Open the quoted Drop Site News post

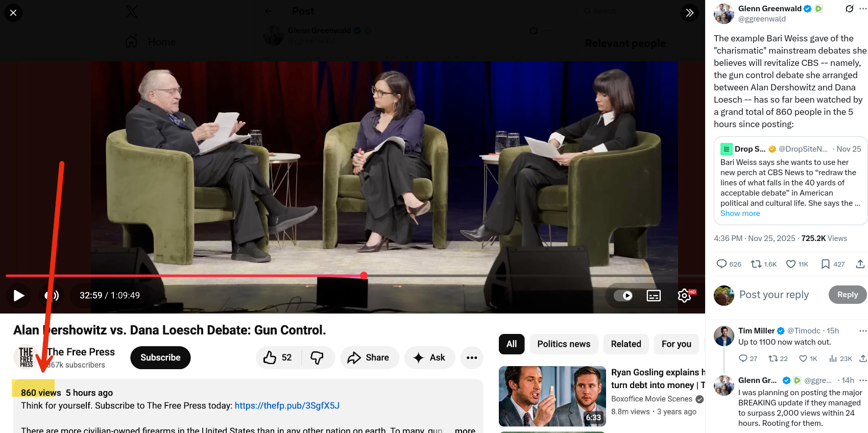pyautogui.click(x=790, y=181)
